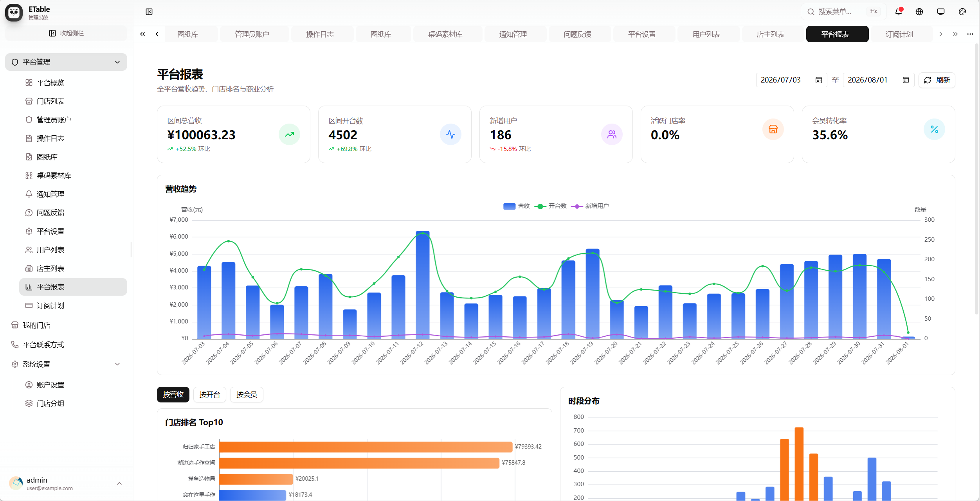Open the tab options ellipsis menu
Screen dimensions: 980x501
coord(970,34)
